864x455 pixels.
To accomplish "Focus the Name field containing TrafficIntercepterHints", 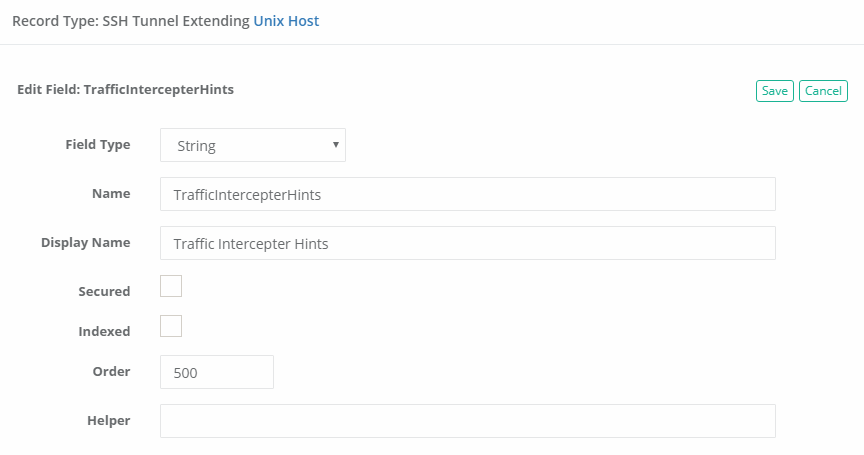I will point(467,195).
